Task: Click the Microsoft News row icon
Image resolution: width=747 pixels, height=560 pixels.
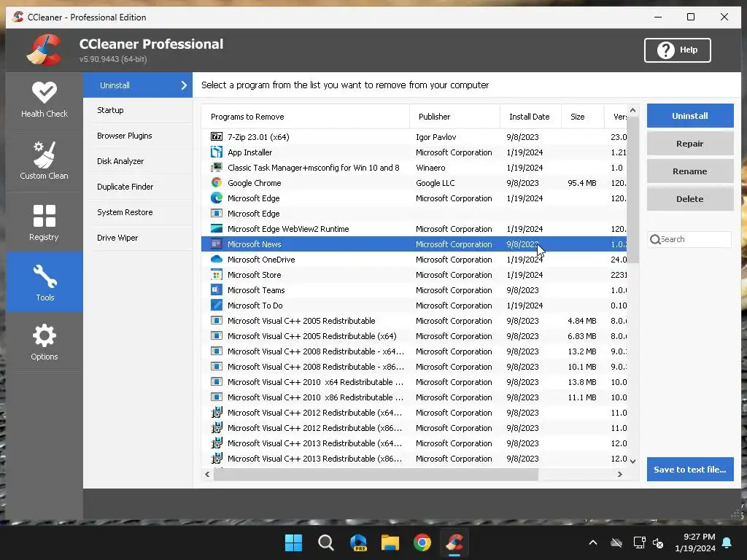Action: (216, 244)
